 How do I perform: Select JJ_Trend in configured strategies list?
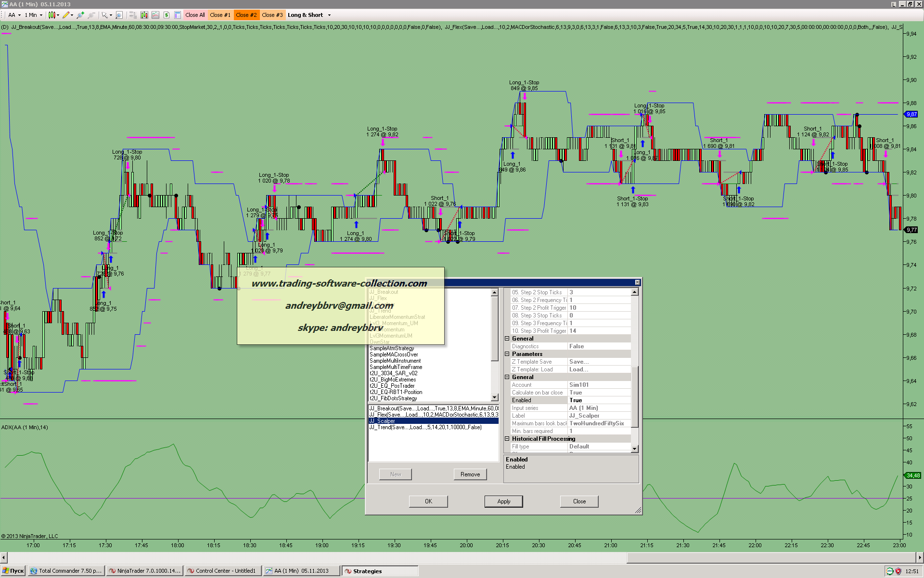click(425, 427)
